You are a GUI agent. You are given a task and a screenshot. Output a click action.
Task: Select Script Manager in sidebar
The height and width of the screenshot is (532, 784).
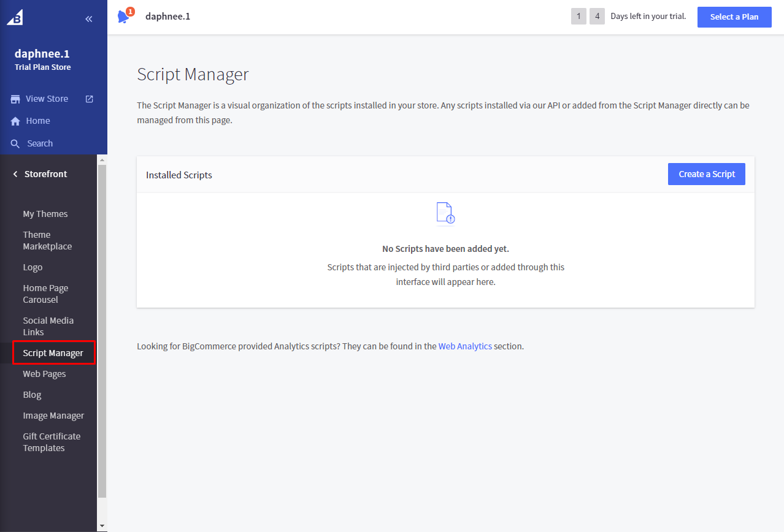(54, 353)
